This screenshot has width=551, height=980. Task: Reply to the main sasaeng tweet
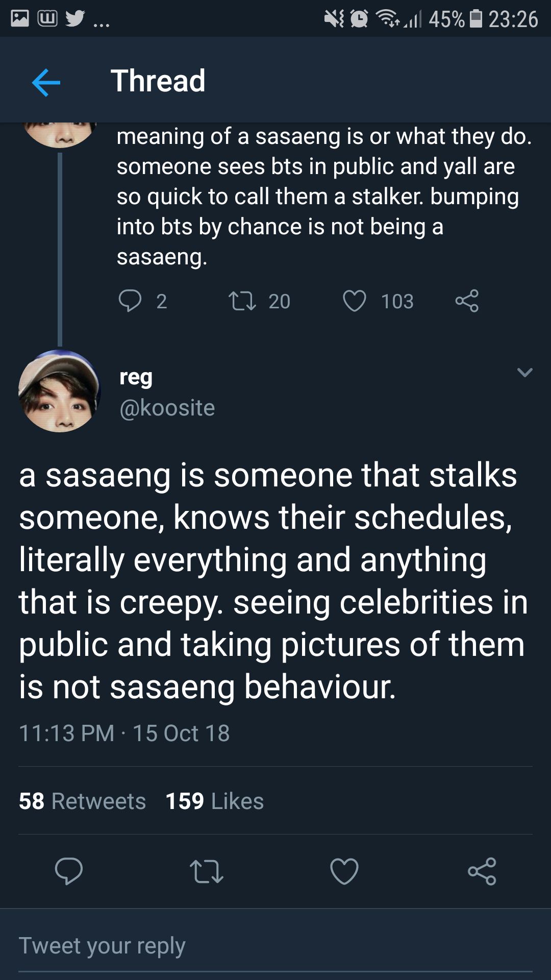[69, 871]
